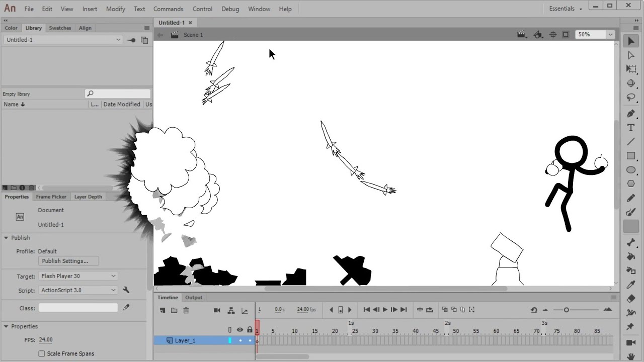Collapse the Publish section
The height and width of the screenshot is (362, 644).
[6, 238]
